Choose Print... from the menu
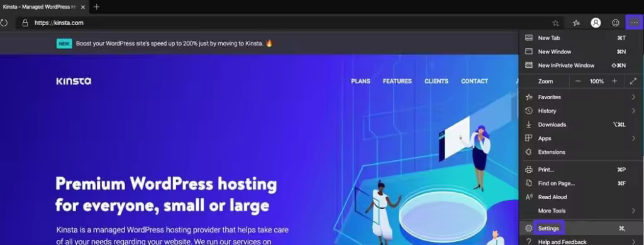This screenshot has width=644, height=245. pyautogui.click(x=581, y=170)
